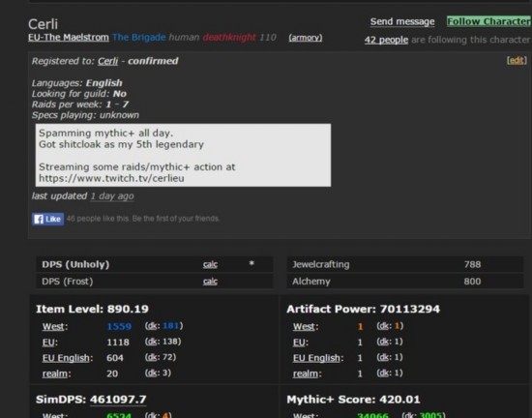This screenshot has width=532, height=418.
Task: Click the SimDPS value 461097.7
Action: pos(118,400)
